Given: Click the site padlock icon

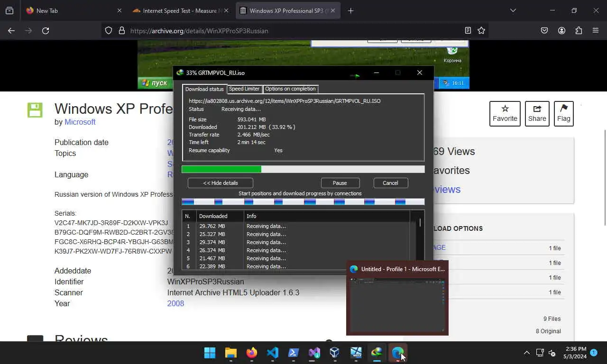Looking at the screenshot, I should [121, 30].
